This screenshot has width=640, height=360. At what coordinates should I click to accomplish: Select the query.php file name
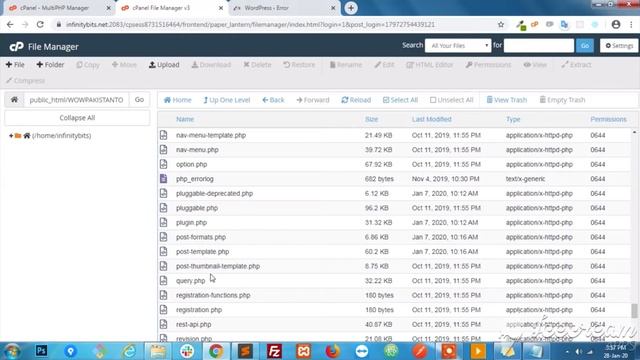click(191, 281)
